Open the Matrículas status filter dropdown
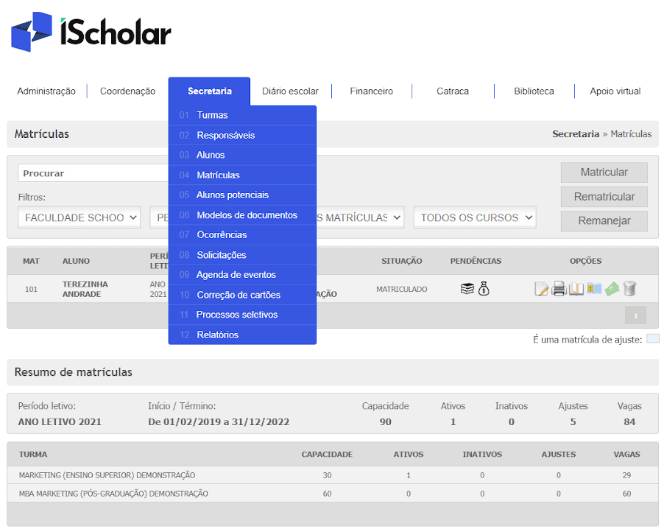 (360, 217)
